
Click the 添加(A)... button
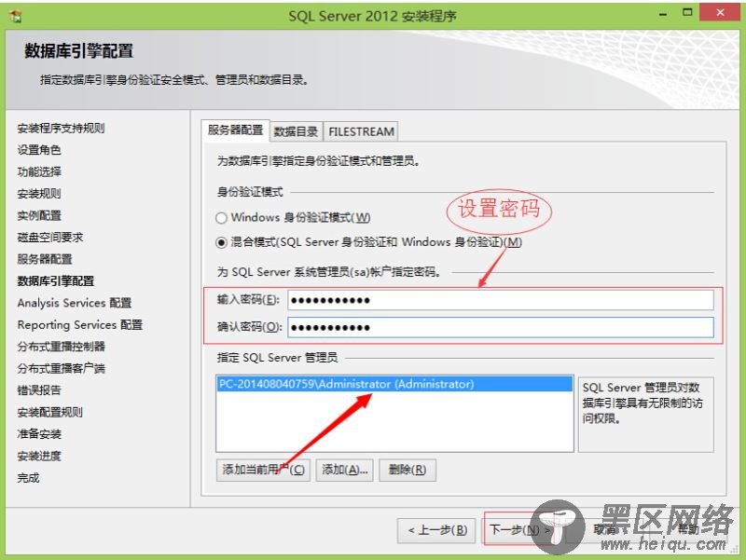(x=345, y=470)
